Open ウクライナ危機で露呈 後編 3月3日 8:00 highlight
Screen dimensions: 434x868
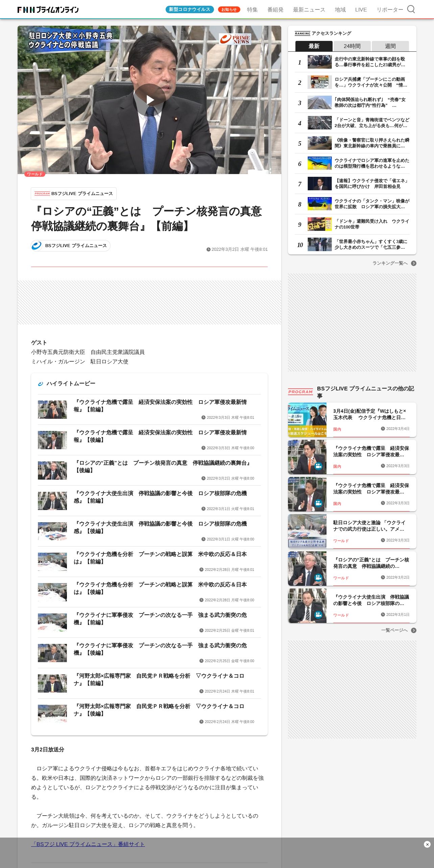pos(149,440)
